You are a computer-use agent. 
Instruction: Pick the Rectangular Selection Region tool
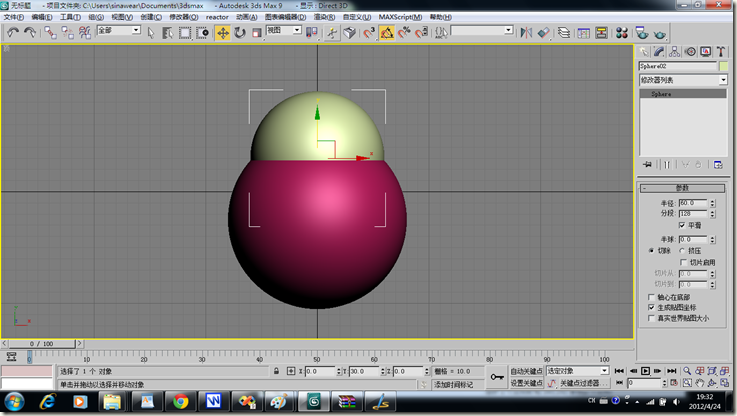(x=185, y=33)
